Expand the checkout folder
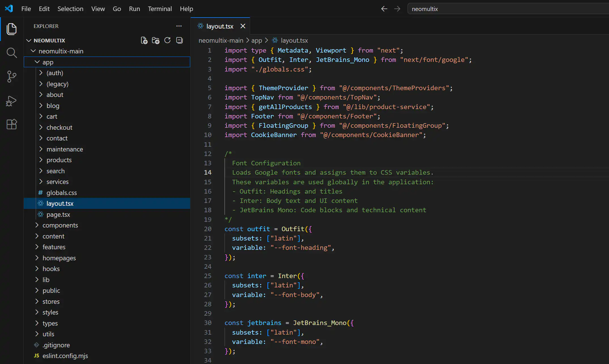This screenshot has height=364, width=609. point(41,127)
